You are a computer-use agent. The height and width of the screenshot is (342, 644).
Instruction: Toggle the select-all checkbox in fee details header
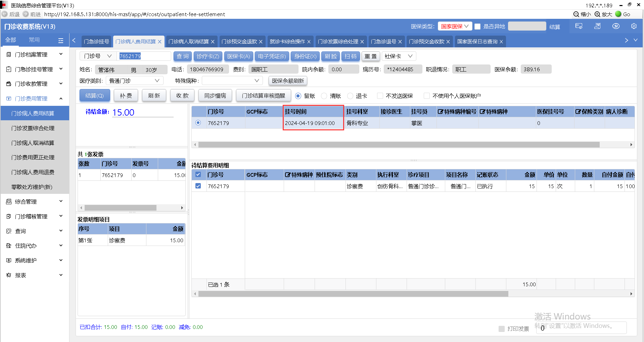(198, 175)
